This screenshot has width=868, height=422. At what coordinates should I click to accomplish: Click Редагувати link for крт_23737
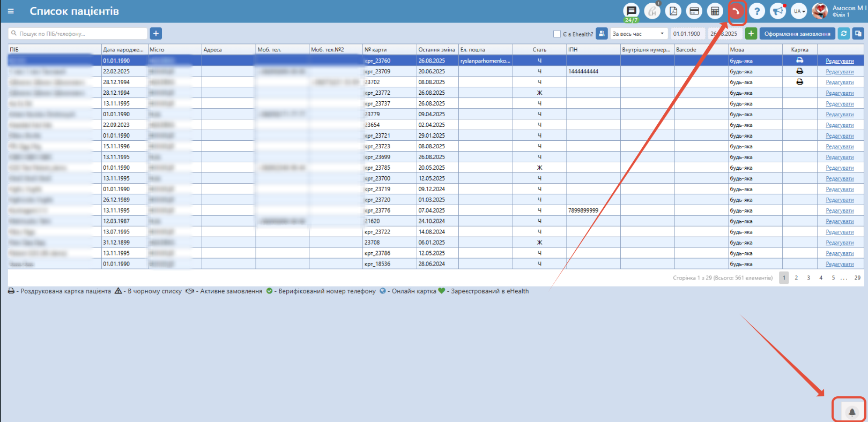pyautogui.click(x=840, y=104)
